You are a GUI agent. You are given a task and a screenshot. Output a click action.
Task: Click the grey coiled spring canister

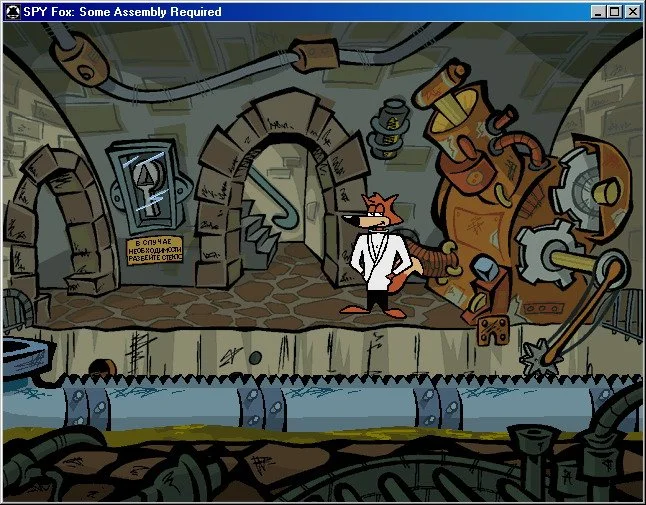(388, 129)
